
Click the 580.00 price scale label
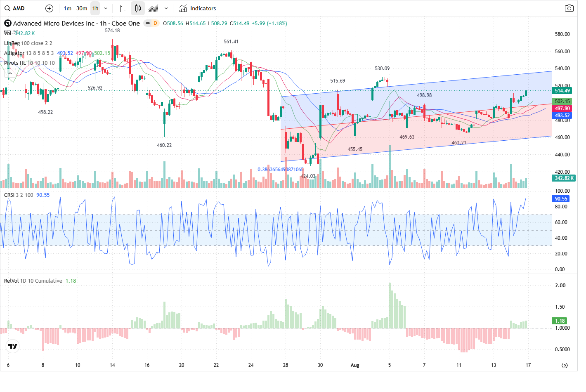tap(562, 34)
